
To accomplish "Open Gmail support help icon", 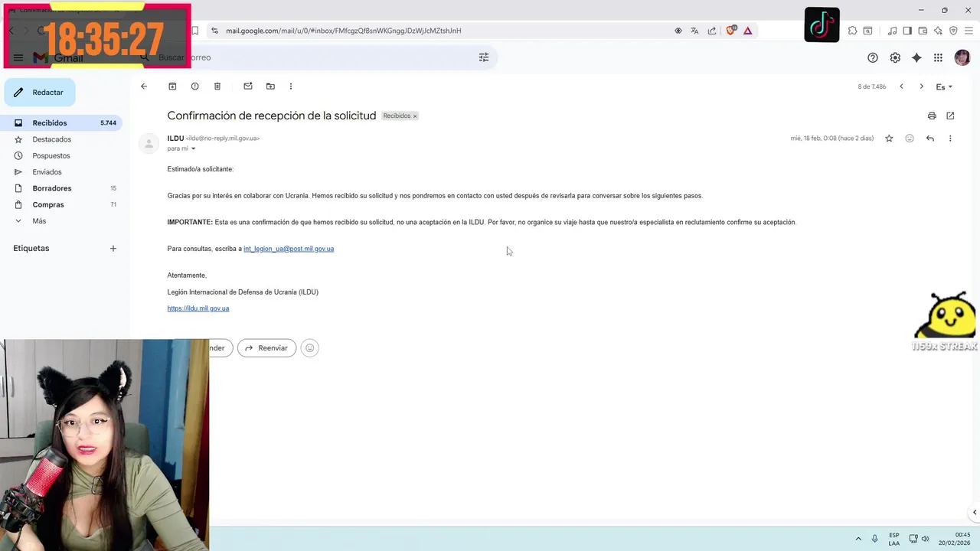I will tap(873, 57).
